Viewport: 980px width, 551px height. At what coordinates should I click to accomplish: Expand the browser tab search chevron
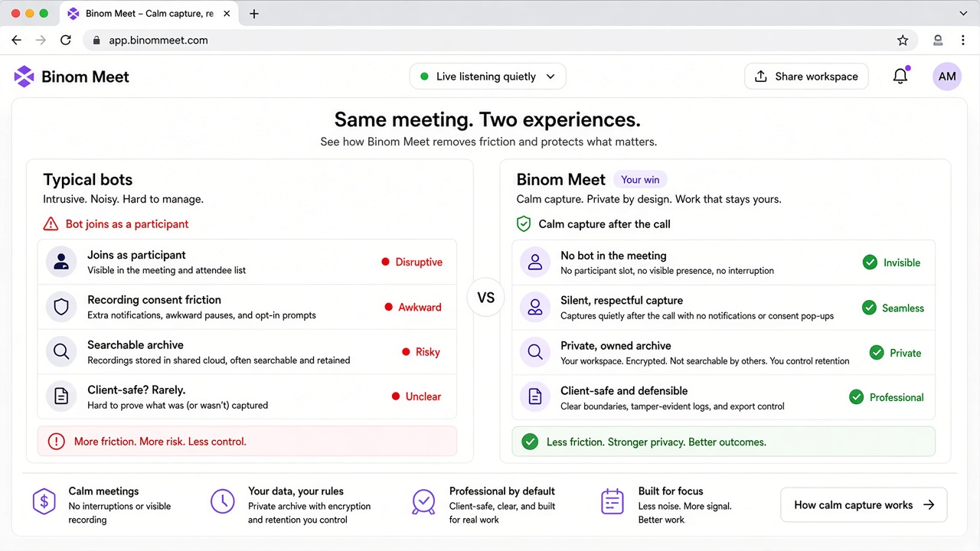963,14
